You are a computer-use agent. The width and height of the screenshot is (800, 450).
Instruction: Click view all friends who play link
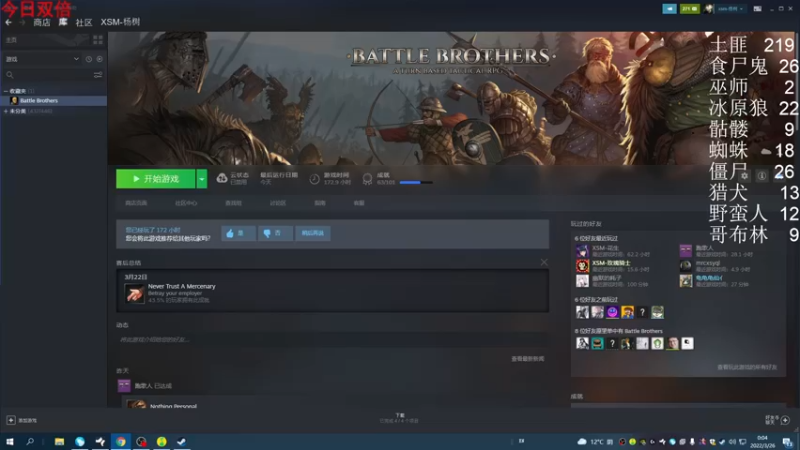pyautogui.click(x=747, y=367)
